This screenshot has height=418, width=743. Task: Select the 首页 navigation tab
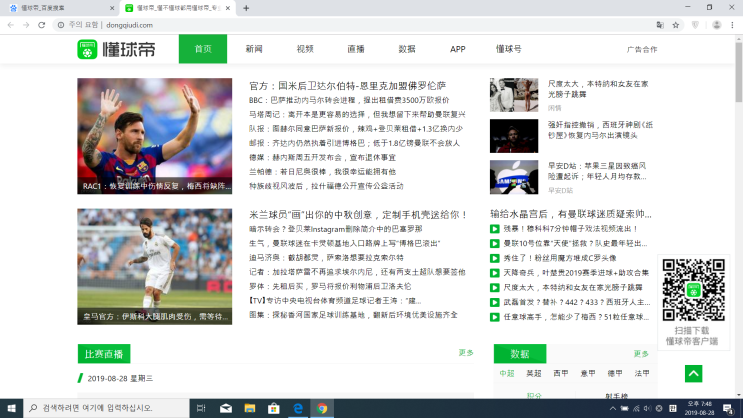pyautogui.click(x=203, y=49)
